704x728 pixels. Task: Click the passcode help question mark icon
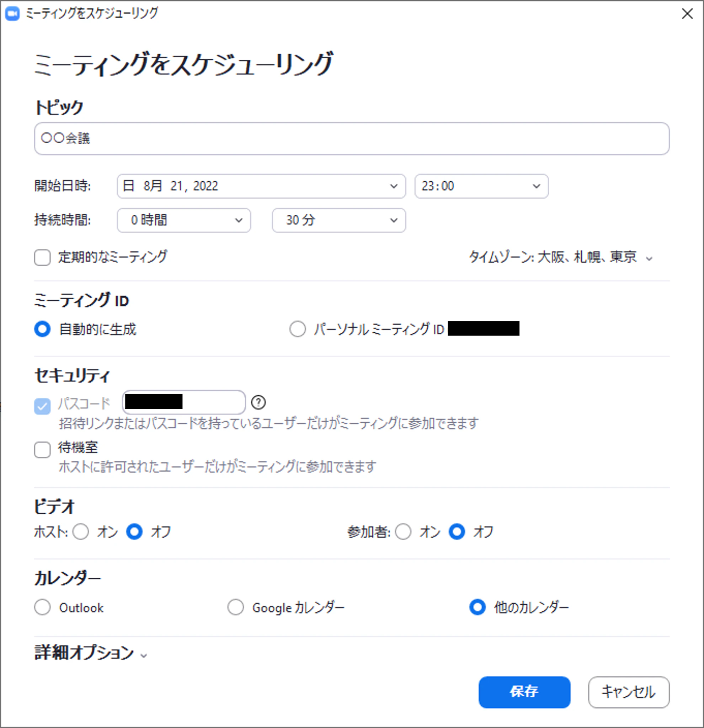[258, 402]
